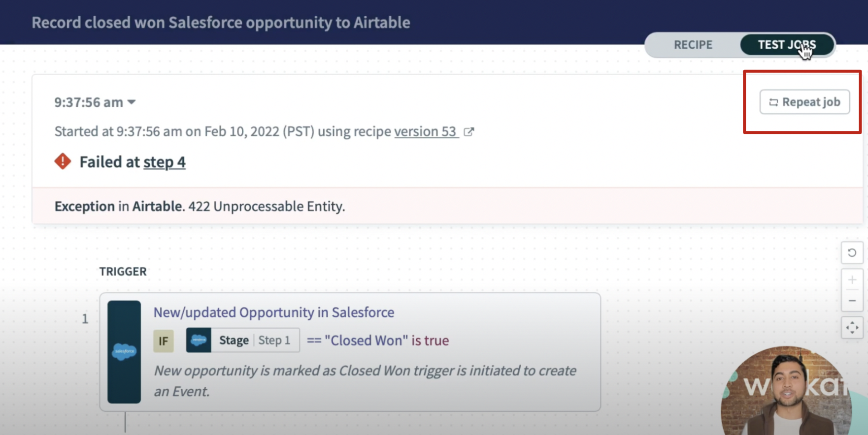Click the fit-to-view arrows icon
Screen dimensions: 868x435
852,328
